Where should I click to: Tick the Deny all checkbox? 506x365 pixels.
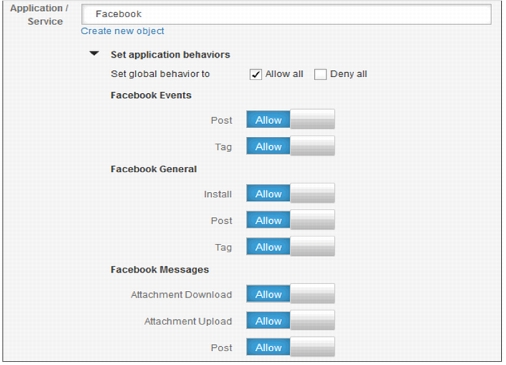point(320,74)
